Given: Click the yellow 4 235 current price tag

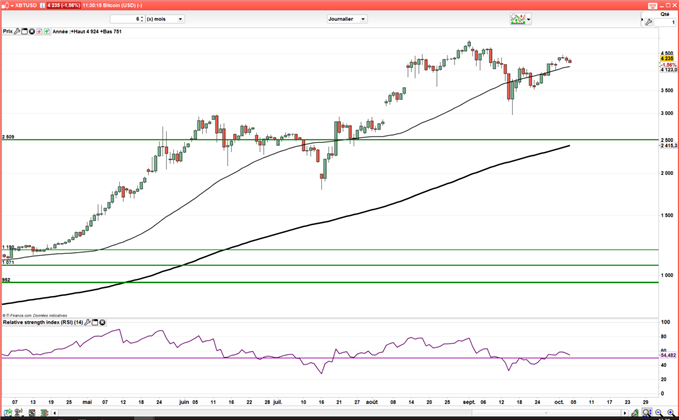Looking at the screenshot, I should 667,58.
